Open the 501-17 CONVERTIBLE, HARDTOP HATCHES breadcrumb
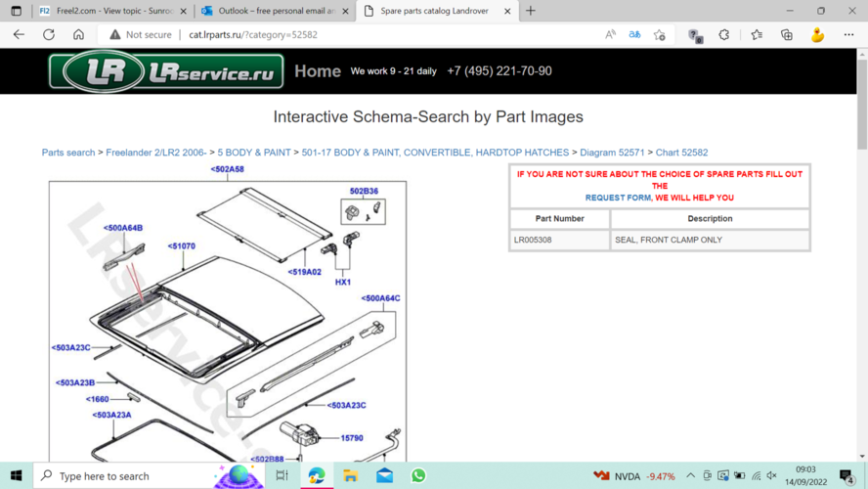The width and height of the screenshot is (868, 489). pyautogui.click(x=435, y=153)
